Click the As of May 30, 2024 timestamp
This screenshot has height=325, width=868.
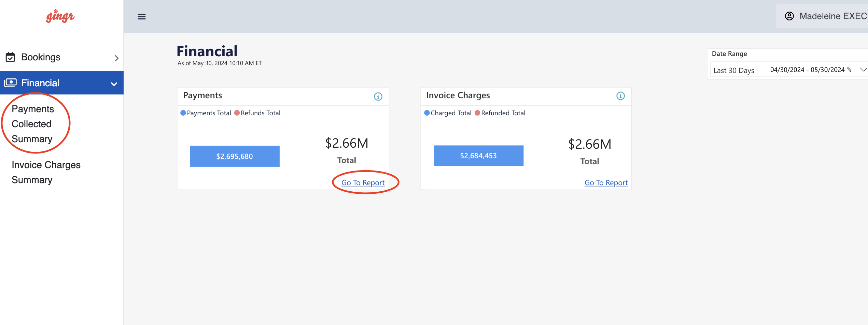click(220, 63)
